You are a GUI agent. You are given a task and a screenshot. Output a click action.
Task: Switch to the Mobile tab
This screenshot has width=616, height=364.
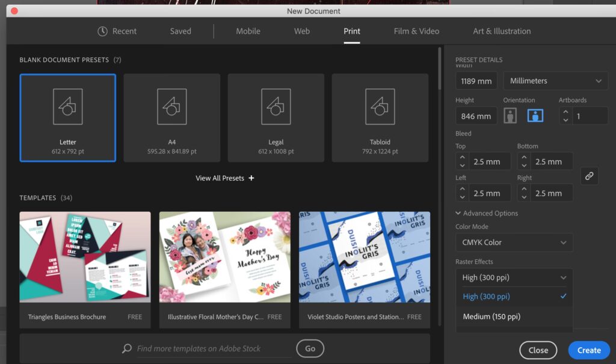[248, 31]
